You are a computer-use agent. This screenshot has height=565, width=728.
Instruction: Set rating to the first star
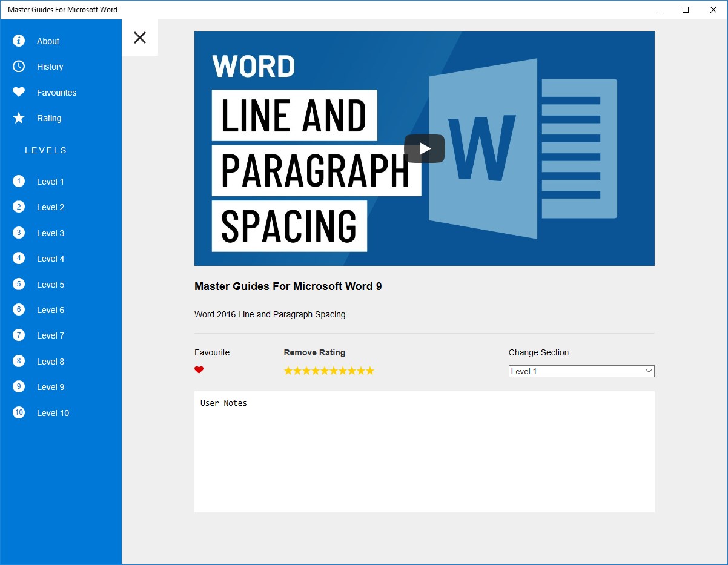click(x=288, y=371)
